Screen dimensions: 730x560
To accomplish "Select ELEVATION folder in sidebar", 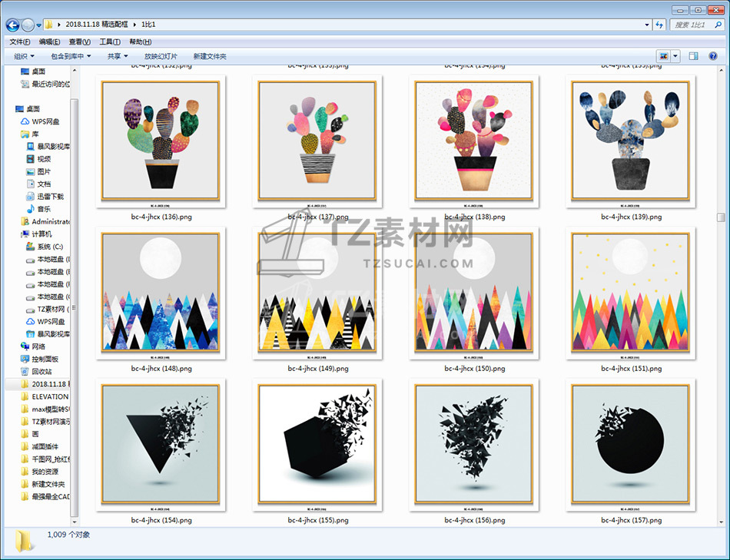I will pos(45,396).
